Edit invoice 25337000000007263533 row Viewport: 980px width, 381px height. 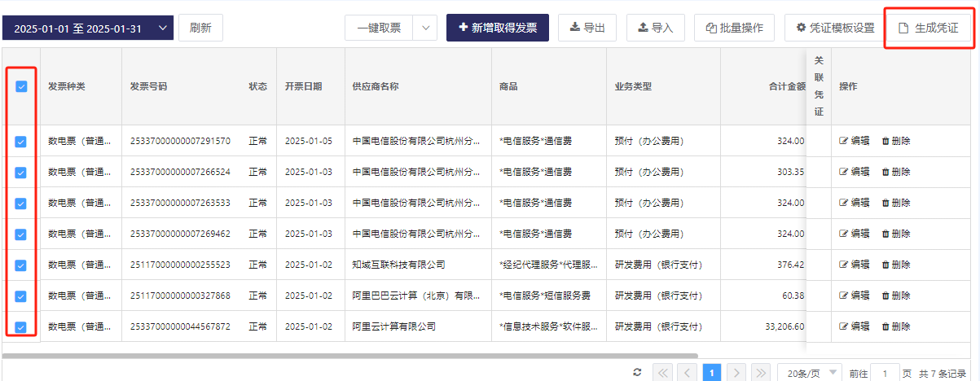coord(855,203)
